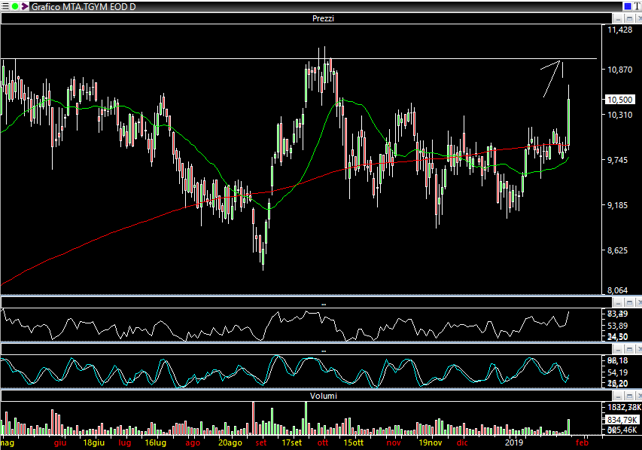
Task: Click the nov date label
Action: tap(393, 443)
